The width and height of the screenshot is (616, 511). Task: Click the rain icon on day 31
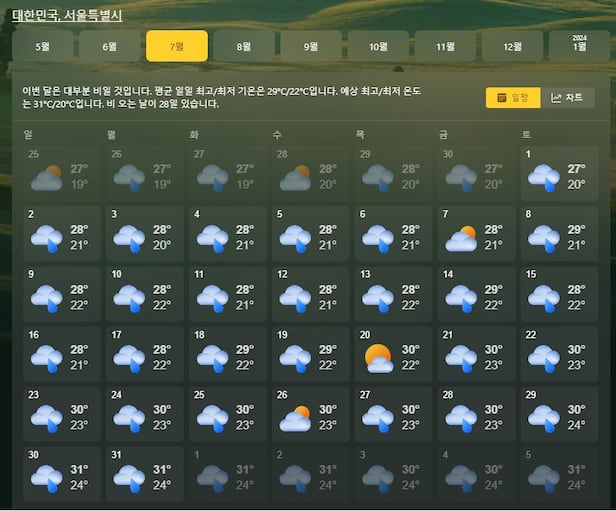128,477
